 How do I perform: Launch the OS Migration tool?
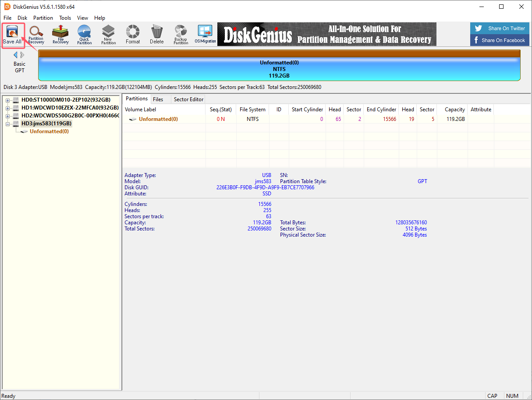[x=205, y=34]
